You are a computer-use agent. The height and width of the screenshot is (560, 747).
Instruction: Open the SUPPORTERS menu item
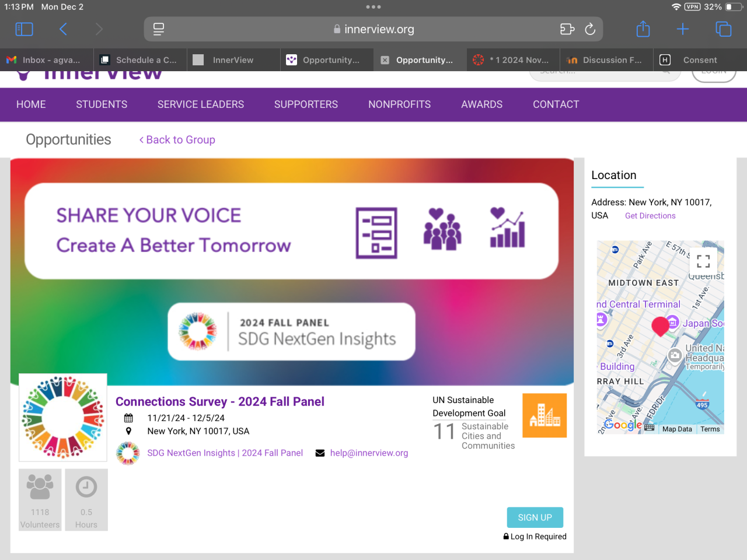pos(306,104)
